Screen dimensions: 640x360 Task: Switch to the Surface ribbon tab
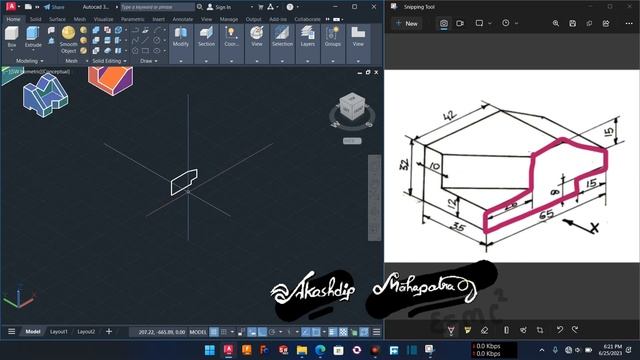pyautogui.click(x=57, y=19)
